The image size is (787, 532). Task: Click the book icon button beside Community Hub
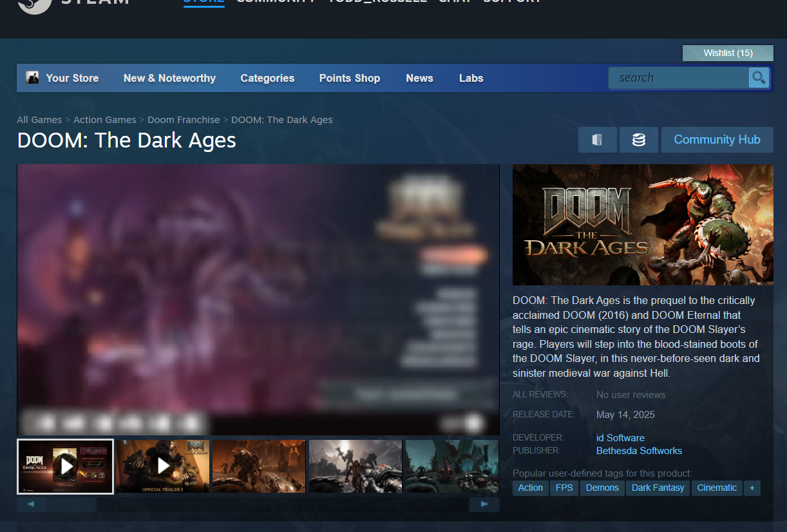pos(597,140)
